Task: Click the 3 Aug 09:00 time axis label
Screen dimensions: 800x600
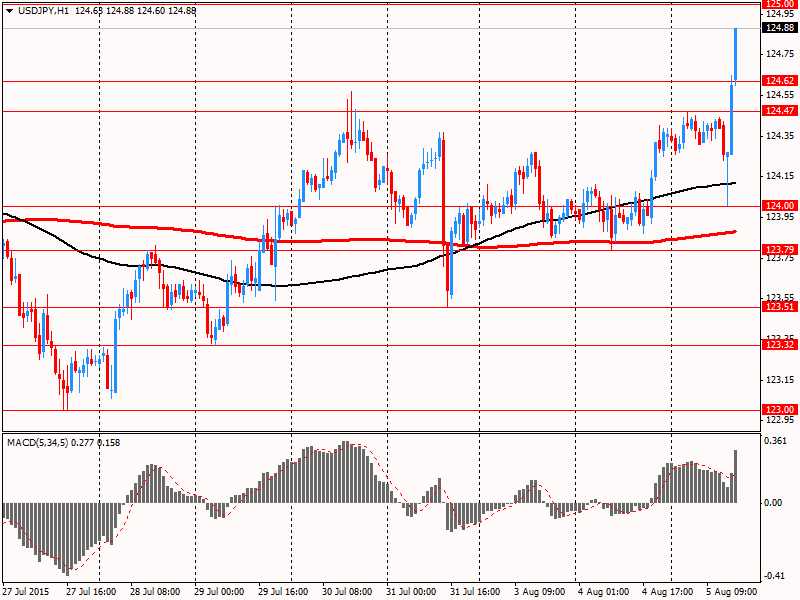Action: tap(539, 592)
